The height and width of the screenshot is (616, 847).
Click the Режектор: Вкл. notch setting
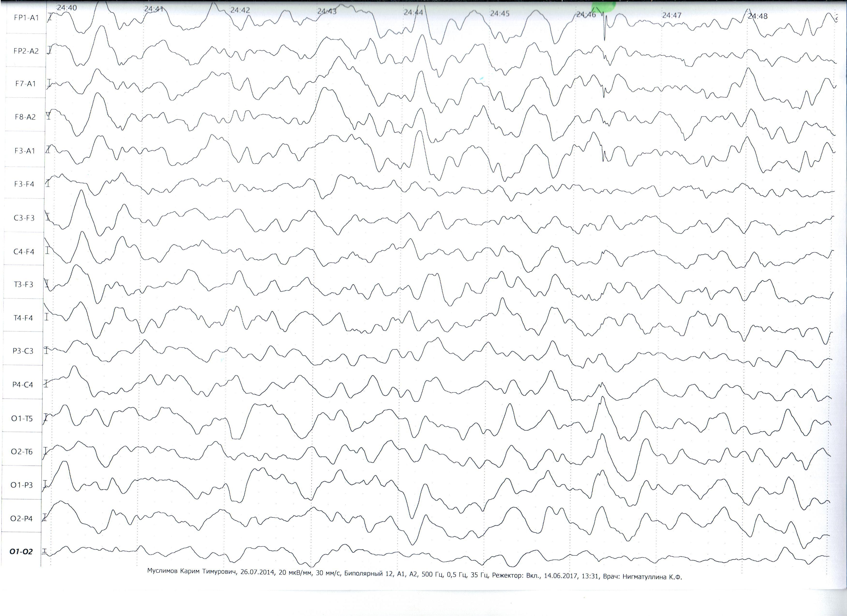point(516,576)
